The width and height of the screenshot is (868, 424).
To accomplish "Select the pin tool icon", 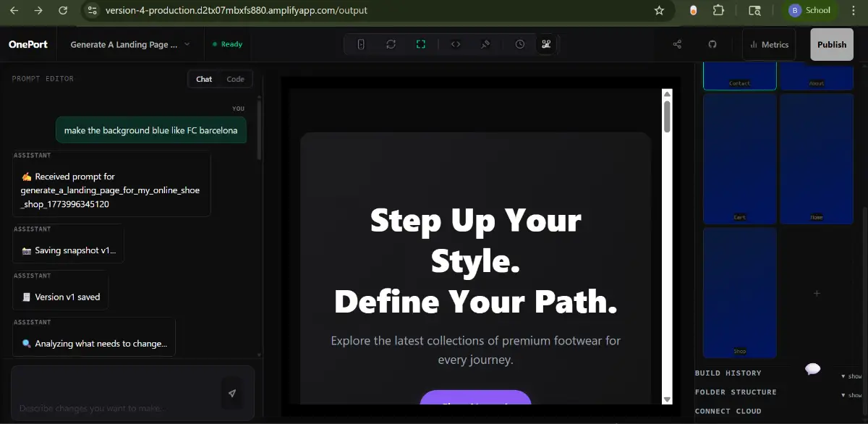I will click(x=485, y=44).
